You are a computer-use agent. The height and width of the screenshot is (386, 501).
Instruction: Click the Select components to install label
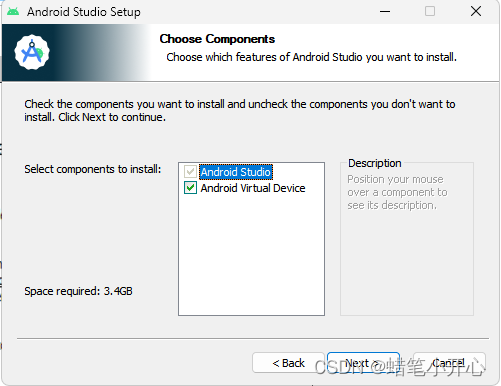pos(93,169)
